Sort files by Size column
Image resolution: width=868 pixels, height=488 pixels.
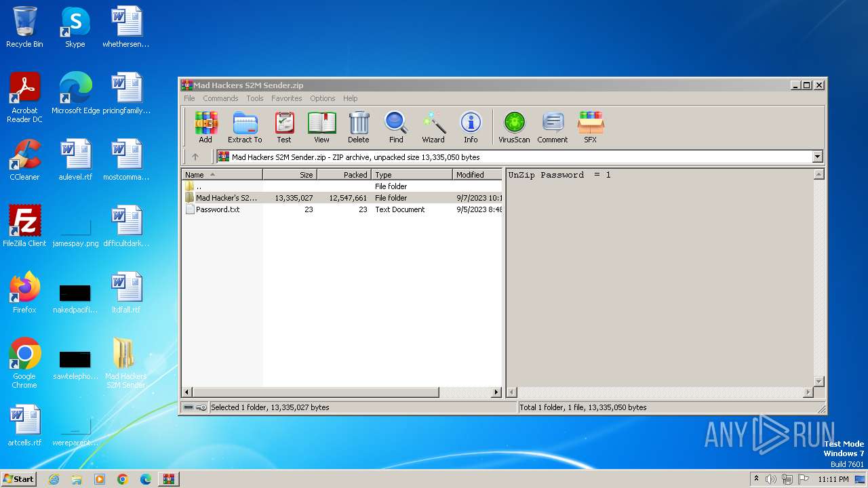(x=290, y=175)
